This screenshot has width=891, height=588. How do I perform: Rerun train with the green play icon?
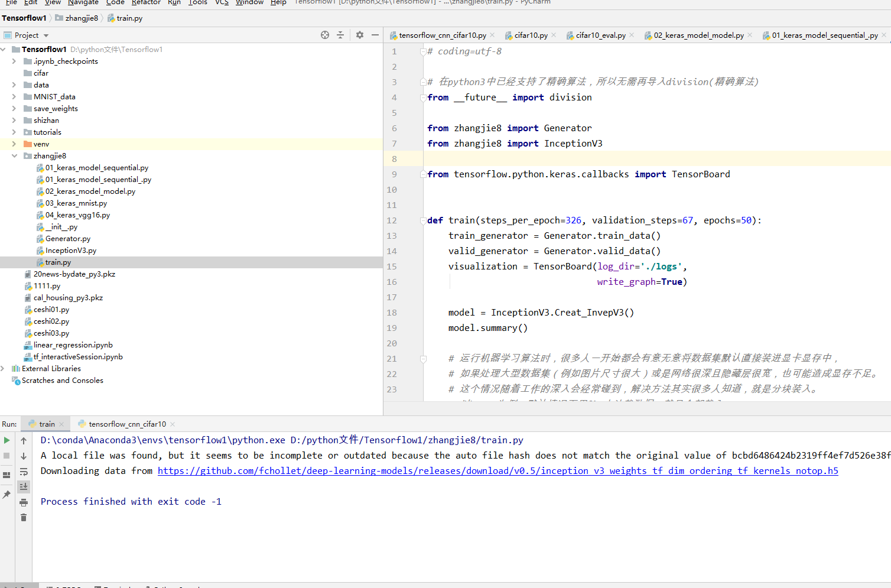(6, 440)
